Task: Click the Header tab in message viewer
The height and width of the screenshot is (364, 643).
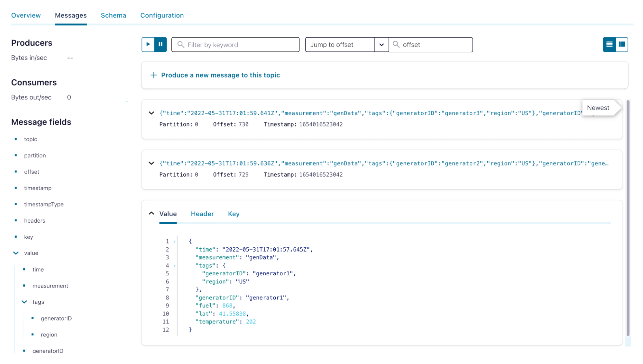Action: point(202,214)
